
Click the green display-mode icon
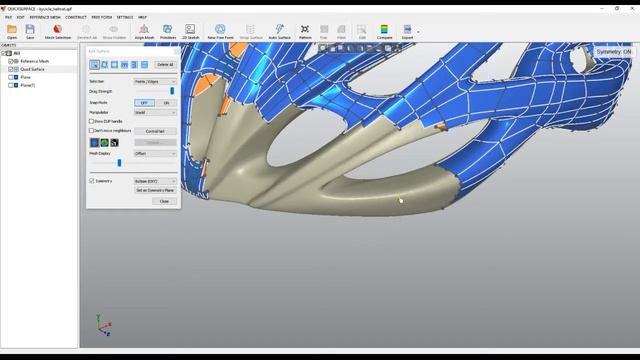[x=104, y=142]
